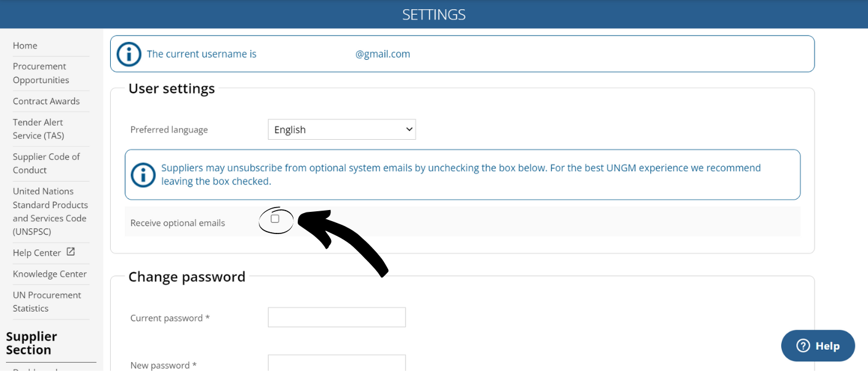Navigate to Contract Awards
The width and height of the screenshot is (868, 372).
pos(46,101)
